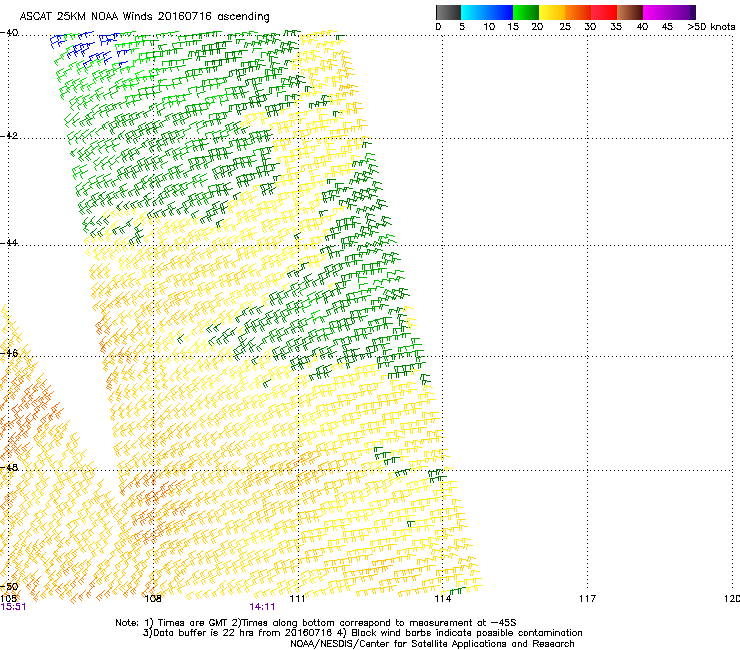This screenshot has height=650, width=740.
Task: Click the '-48' latitude label
Action: [9, 467]
